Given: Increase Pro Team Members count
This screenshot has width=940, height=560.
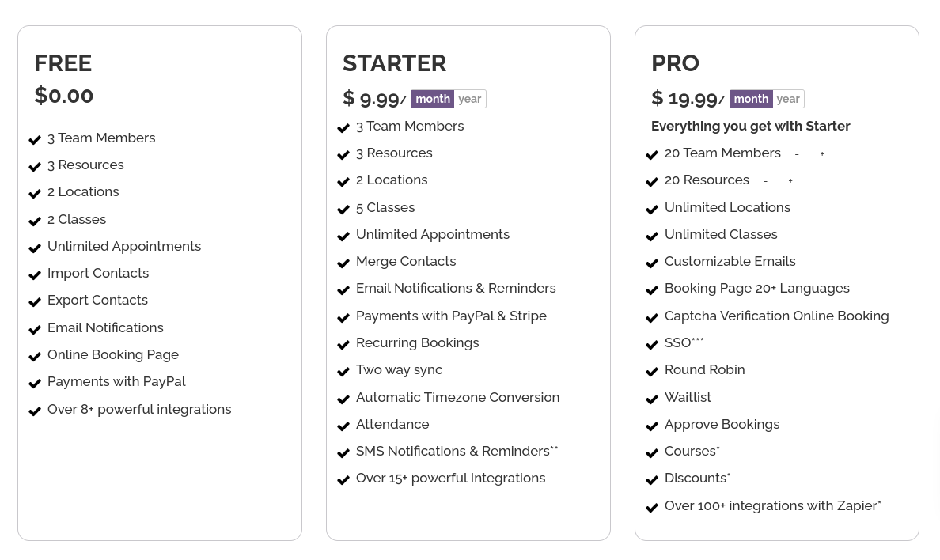Looking at the screenshot, I should click(822, 154).
